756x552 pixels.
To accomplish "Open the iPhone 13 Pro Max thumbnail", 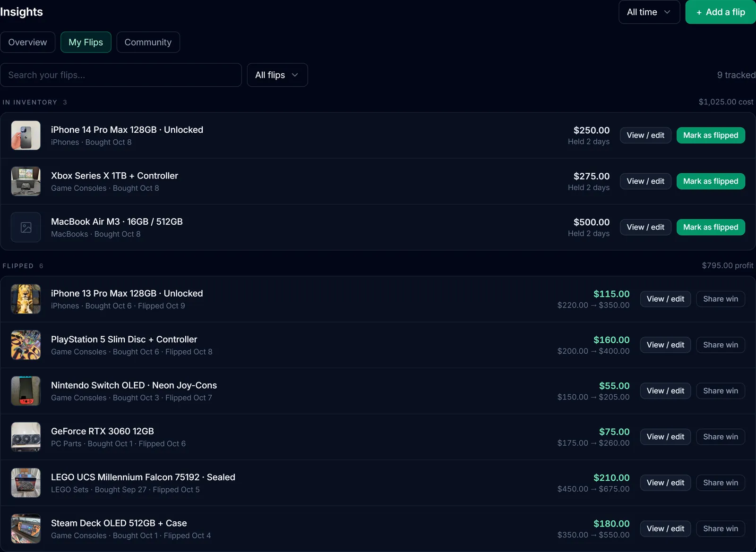I will pos(26,299).
